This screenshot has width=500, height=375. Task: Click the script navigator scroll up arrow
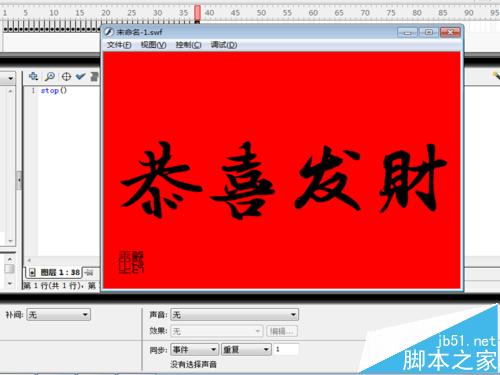click(x=10, y=259)
